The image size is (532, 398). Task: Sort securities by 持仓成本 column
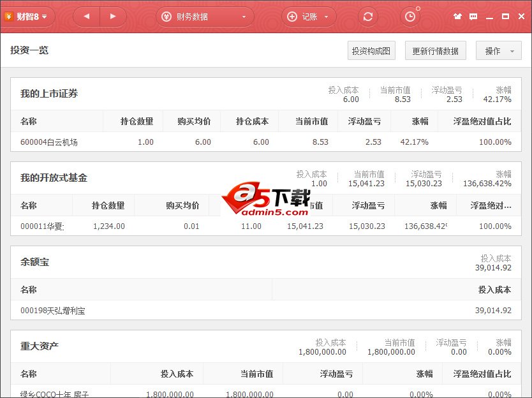pyautogui.click(x=252, y=121)
